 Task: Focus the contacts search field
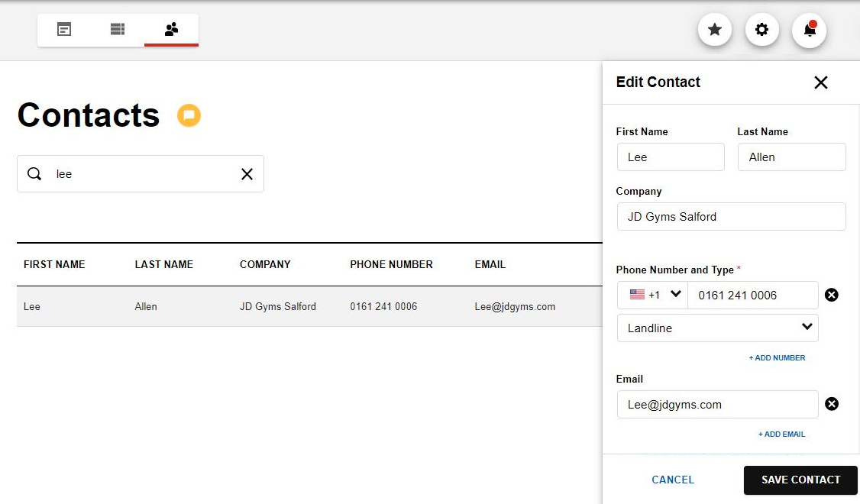coord(141,174)
